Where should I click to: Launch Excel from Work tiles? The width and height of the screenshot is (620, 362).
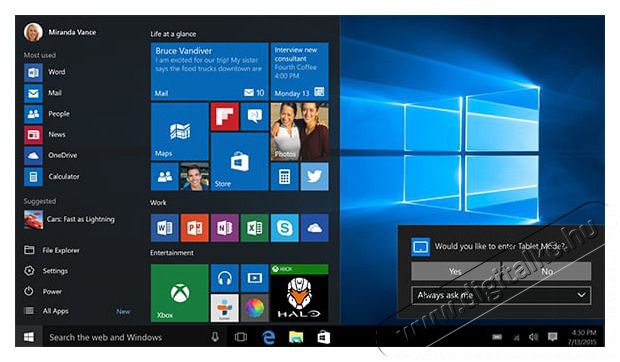pos(255,228)
